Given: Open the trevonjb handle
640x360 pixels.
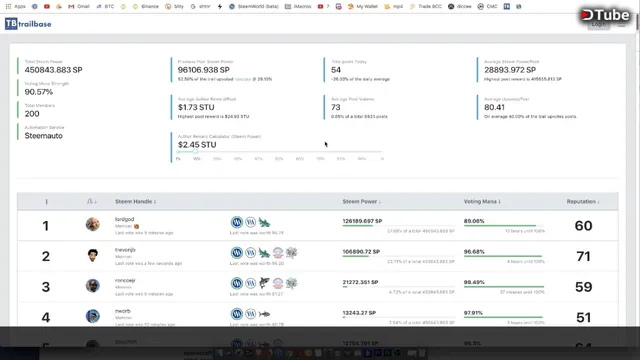Looking at the screenshot, I should (125, 250).
